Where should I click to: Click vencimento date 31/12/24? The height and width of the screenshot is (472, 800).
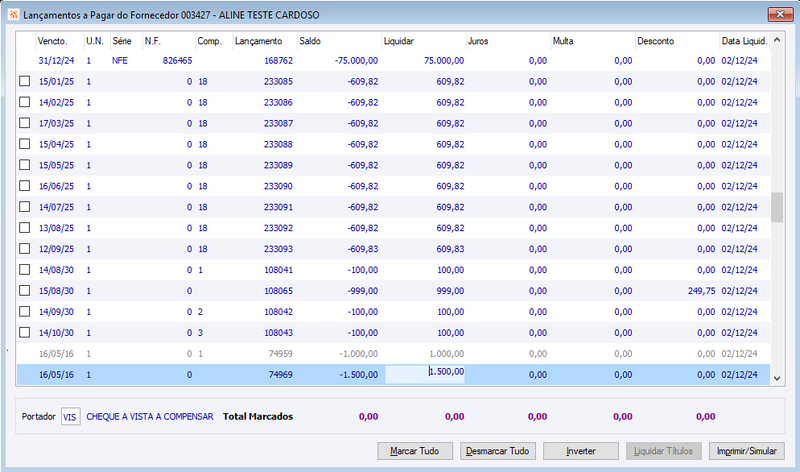(x=56, y=60)
